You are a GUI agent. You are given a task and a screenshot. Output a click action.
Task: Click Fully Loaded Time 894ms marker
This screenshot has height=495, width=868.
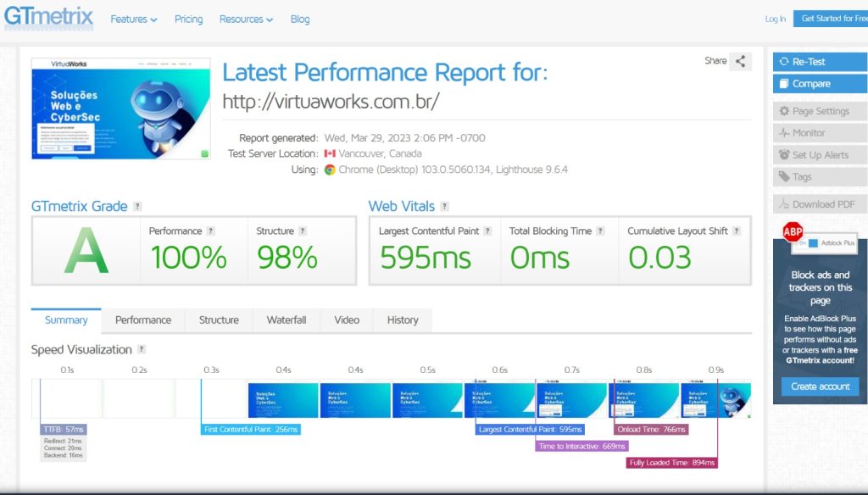(x=672, y=462)
